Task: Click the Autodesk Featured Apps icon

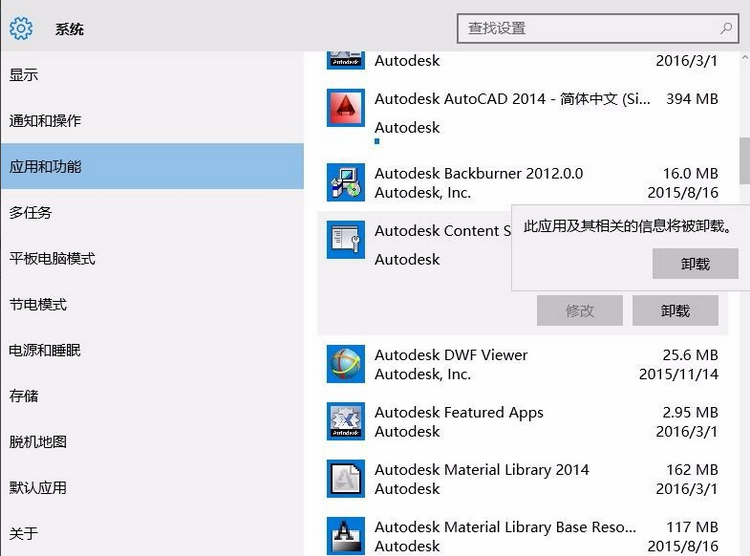Action: tap(346, 422)
